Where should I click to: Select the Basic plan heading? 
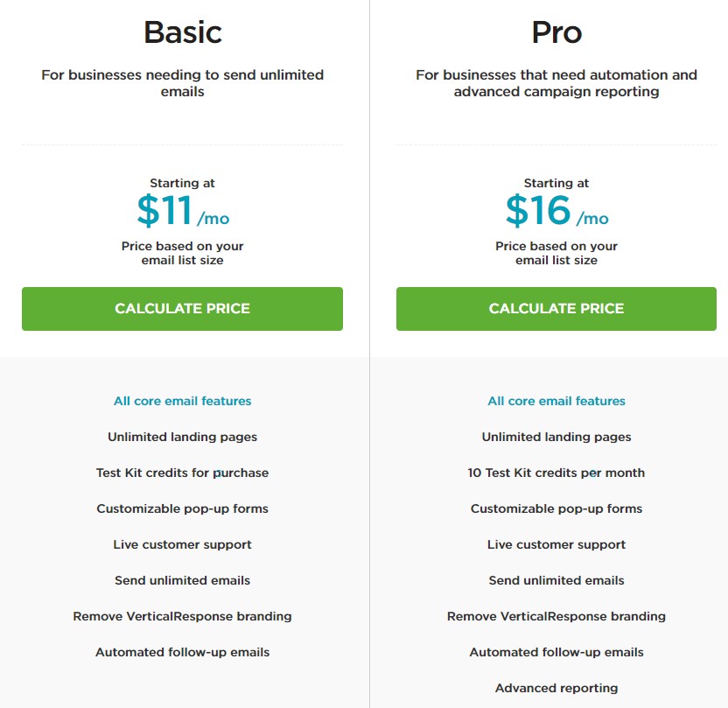click(183, 32)
